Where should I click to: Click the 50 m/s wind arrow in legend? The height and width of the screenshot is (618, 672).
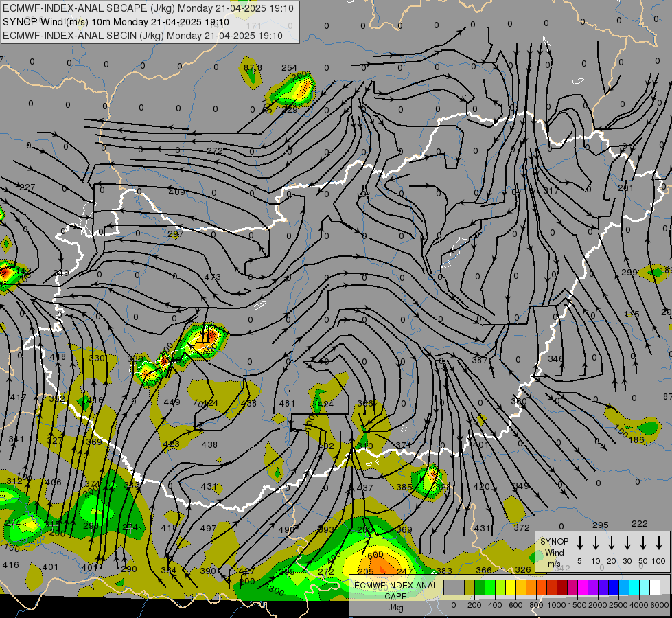[x=643, y=543]
